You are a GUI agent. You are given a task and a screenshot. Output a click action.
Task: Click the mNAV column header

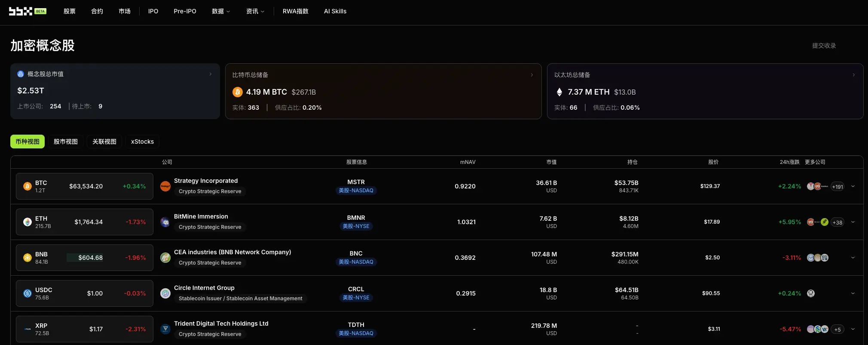(468, 162)
